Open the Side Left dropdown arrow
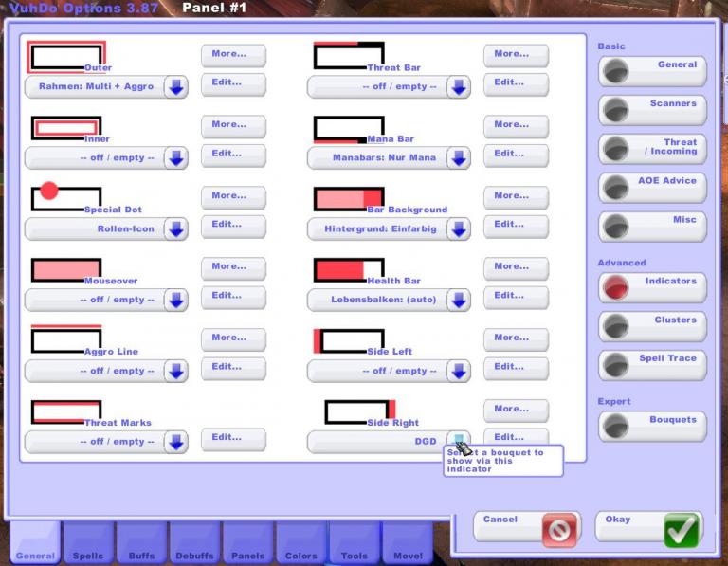 tap(459, 371)
